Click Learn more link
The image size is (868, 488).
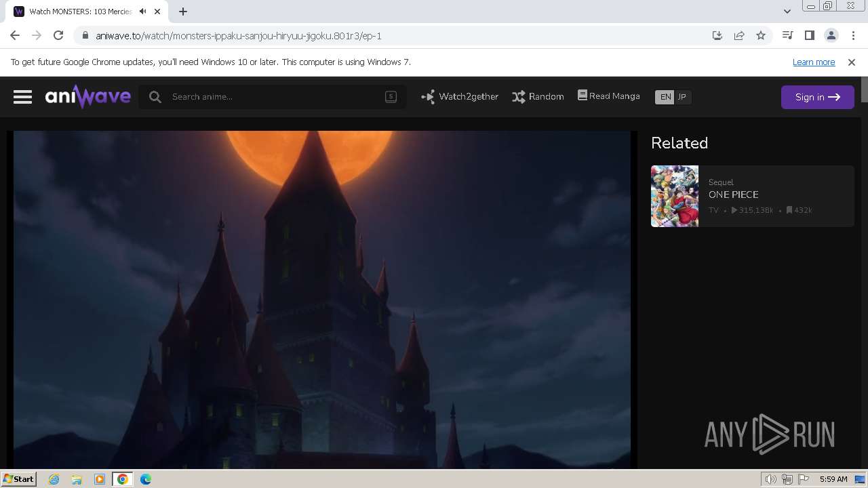pos(814,62)
